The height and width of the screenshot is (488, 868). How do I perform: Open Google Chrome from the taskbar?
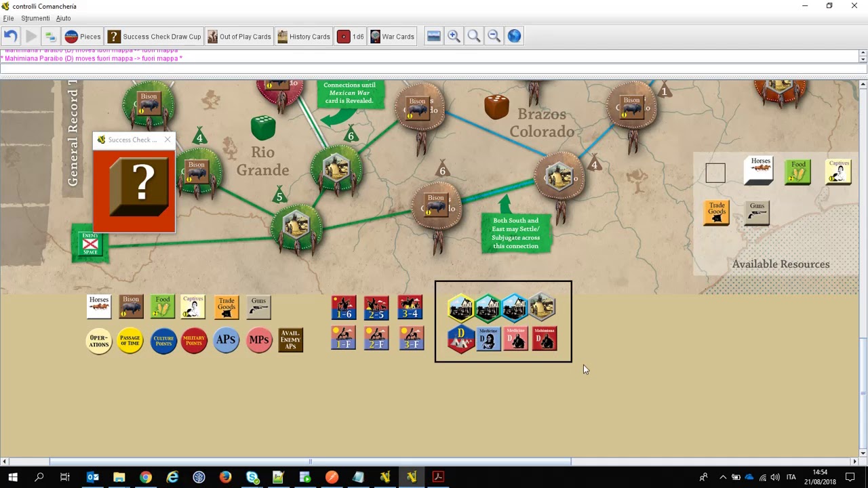146,477
